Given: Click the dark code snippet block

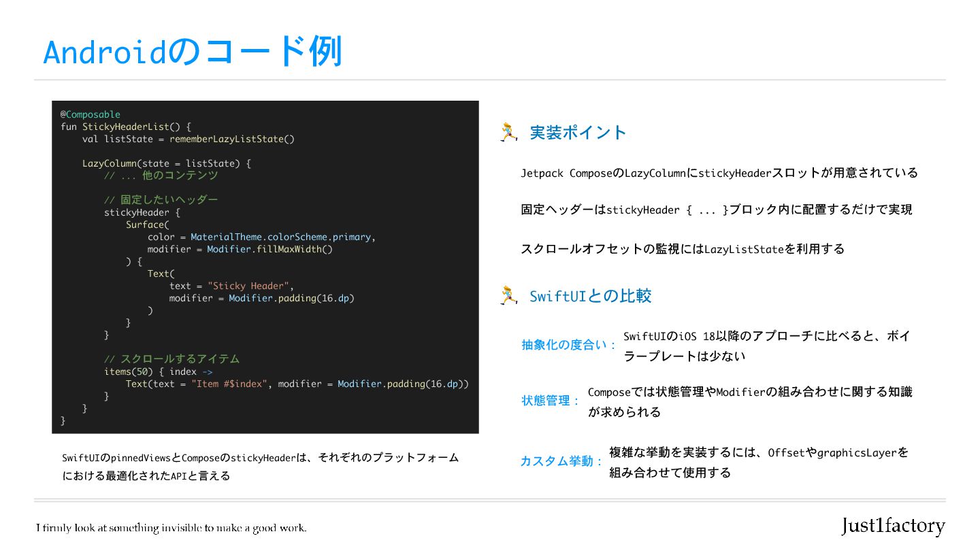Looking at the screenshot, I should 265,267.
